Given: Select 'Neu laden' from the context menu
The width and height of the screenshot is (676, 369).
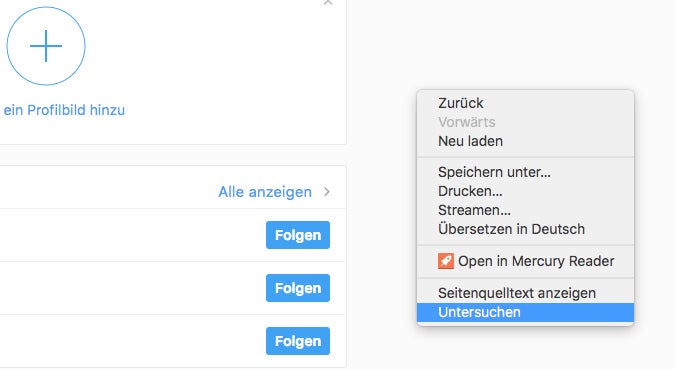Looking at the screenshot, I should 525,141.
